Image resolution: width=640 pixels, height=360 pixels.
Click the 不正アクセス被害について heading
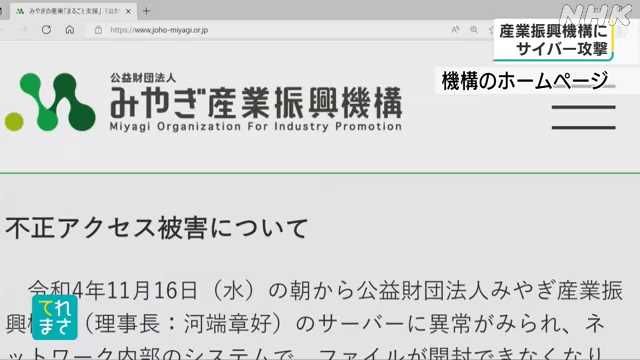click(156, 228)
